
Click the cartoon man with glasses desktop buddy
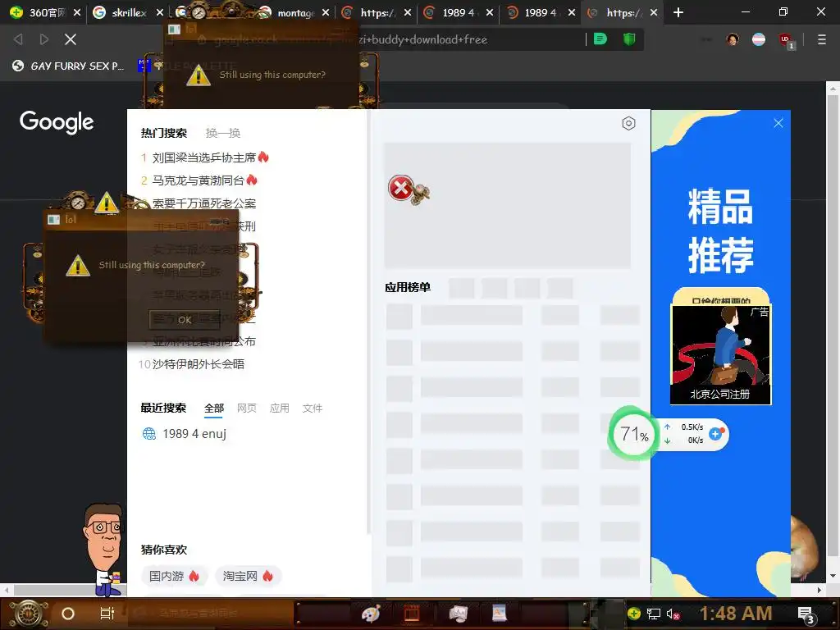[x=104, y=550]
